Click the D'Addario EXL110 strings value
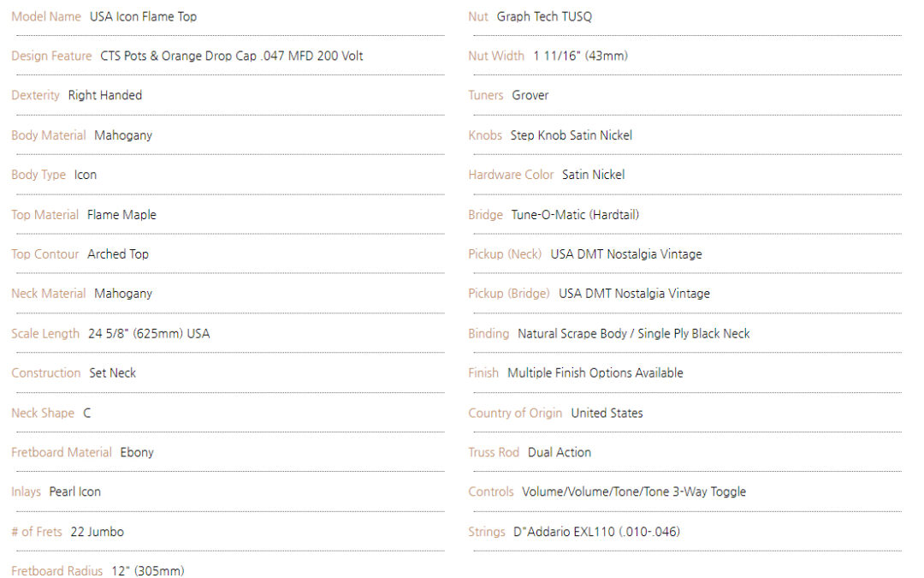Viewport: 924px width, 578px height. pyautogui.click(x=597, y=532)
